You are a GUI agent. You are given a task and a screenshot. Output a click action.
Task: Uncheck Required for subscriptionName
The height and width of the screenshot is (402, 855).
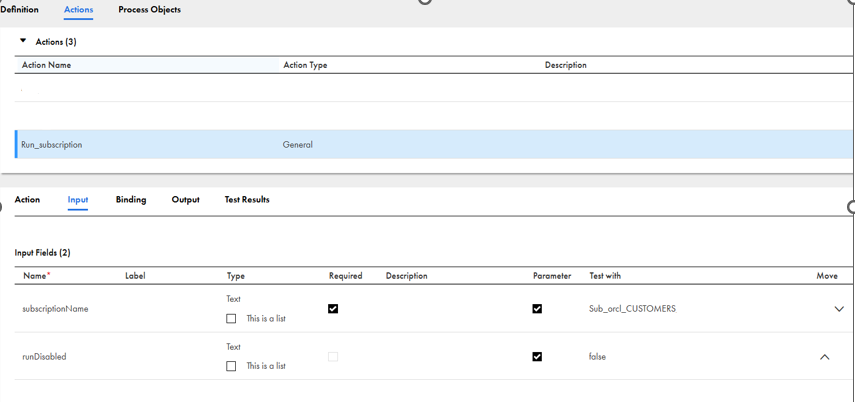coord(333,309)
